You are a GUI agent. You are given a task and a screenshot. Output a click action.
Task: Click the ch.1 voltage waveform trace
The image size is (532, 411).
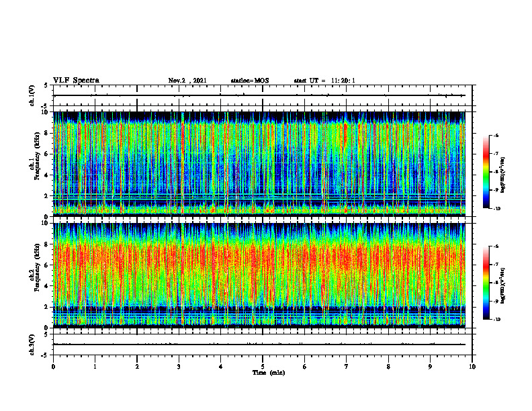coord(259,95)
